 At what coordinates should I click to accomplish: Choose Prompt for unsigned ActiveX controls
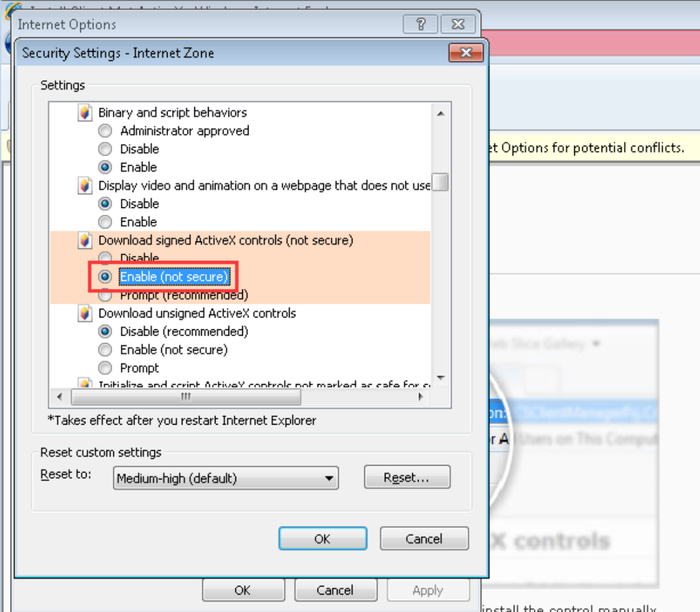(105, 368)
